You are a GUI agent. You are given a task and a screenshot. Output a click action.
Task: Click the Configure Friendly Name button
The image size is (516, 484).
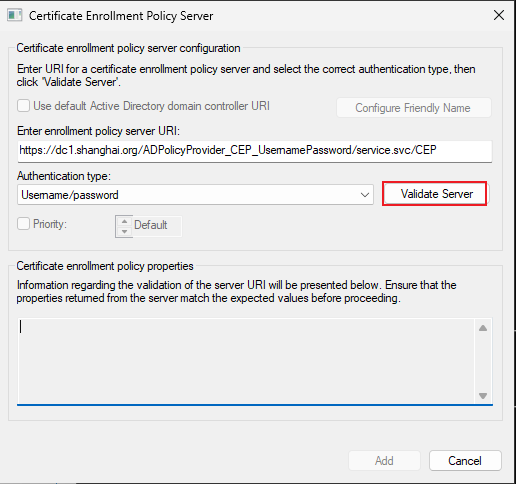[413, 108]
